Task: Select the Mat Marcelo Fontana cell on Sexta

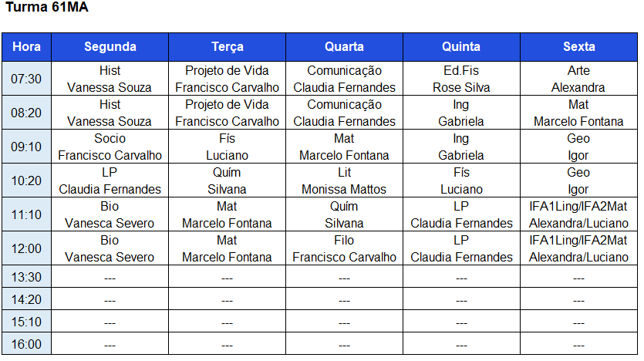Action: coord(578,113)
